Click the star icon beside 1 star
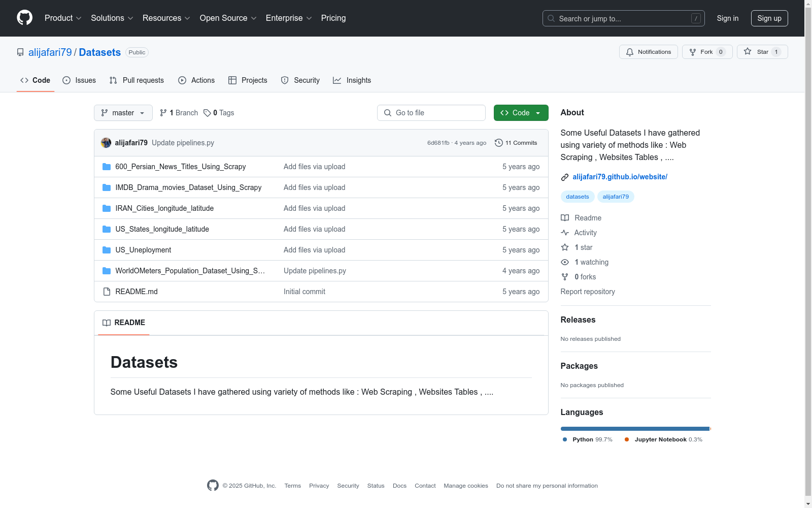The width and height of the screenshot is (812, 508). [565, 247]
